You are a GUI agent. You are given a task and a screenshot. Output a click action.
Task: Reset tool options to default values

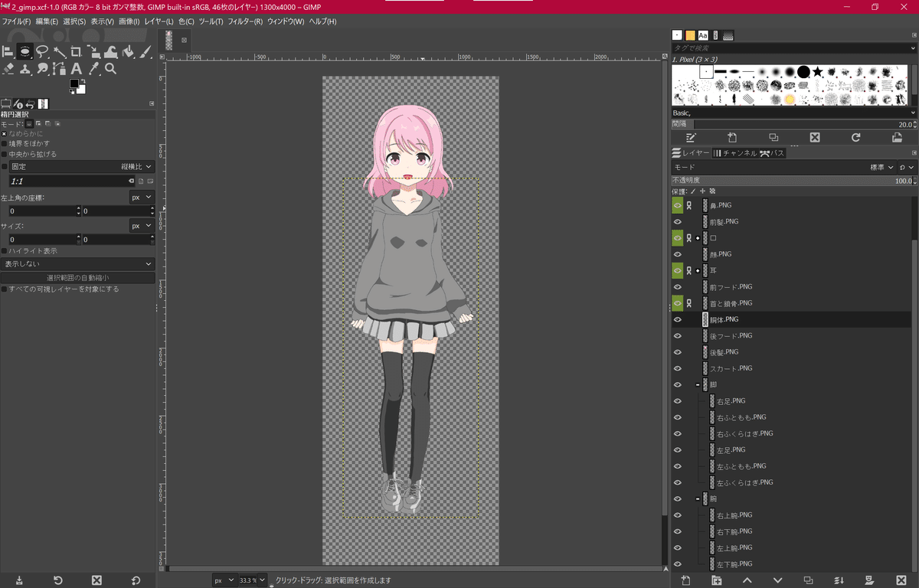point(136,580)
